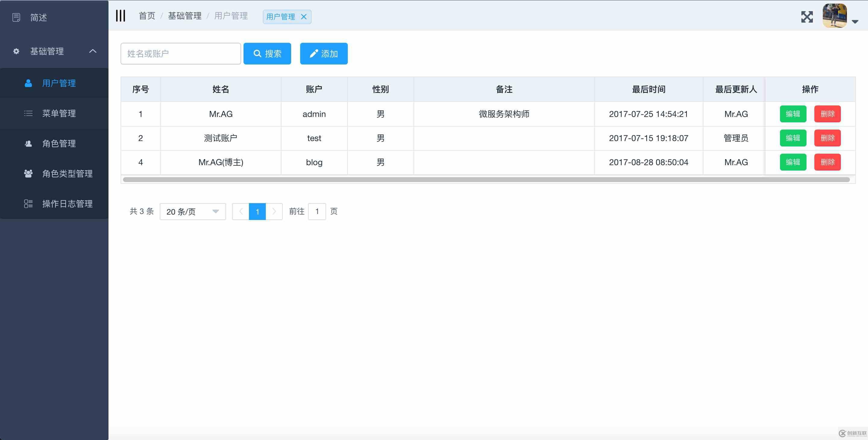Screen dimensions: 868x440
Task: Open 操作日志管理 in the sidebar
Action: [x=54, y=203]
